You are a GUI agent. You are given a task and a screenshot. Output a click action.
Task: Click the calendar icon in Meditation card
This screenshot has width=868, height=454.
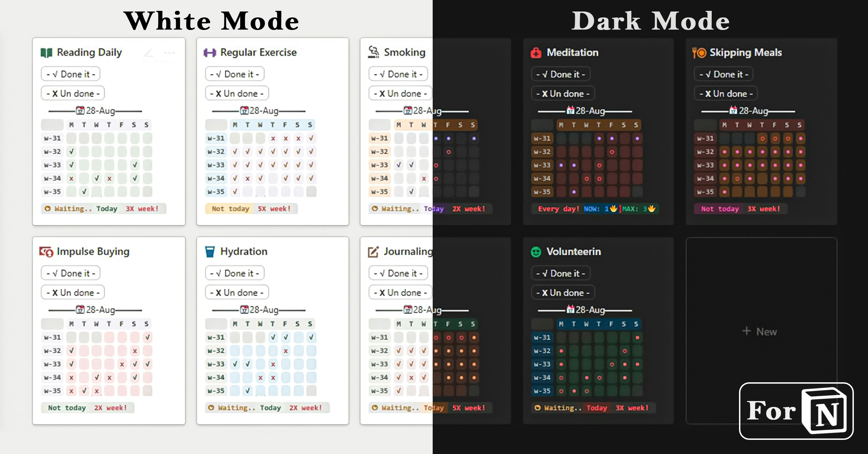(570, 111)
